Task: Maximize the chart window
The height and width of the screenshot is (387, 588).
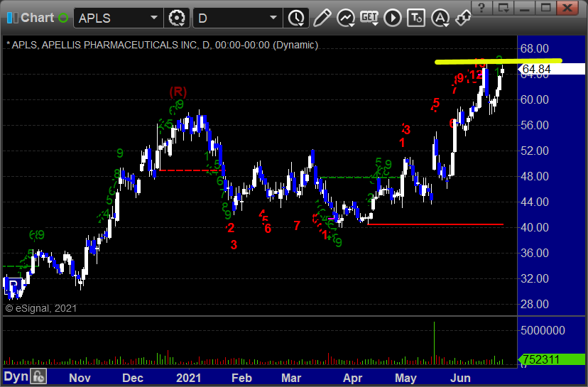Action: point(545,8)
